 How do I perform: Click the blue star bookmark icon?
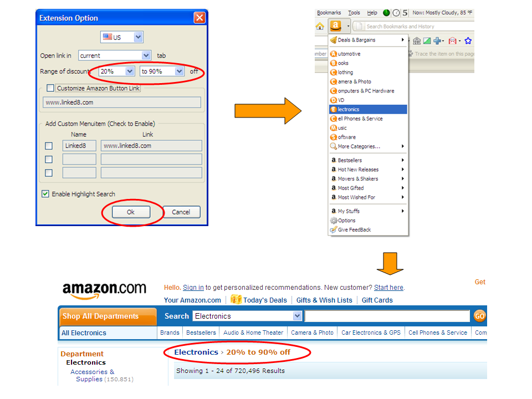coord(468,41)
